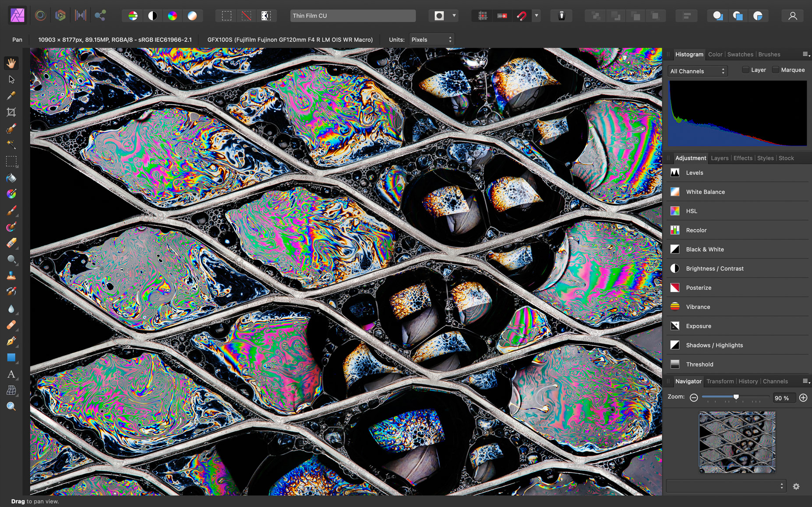Viewport: 812px width, 507px height.
Task: Select the Move tool arrow
Action: [11, 80]
